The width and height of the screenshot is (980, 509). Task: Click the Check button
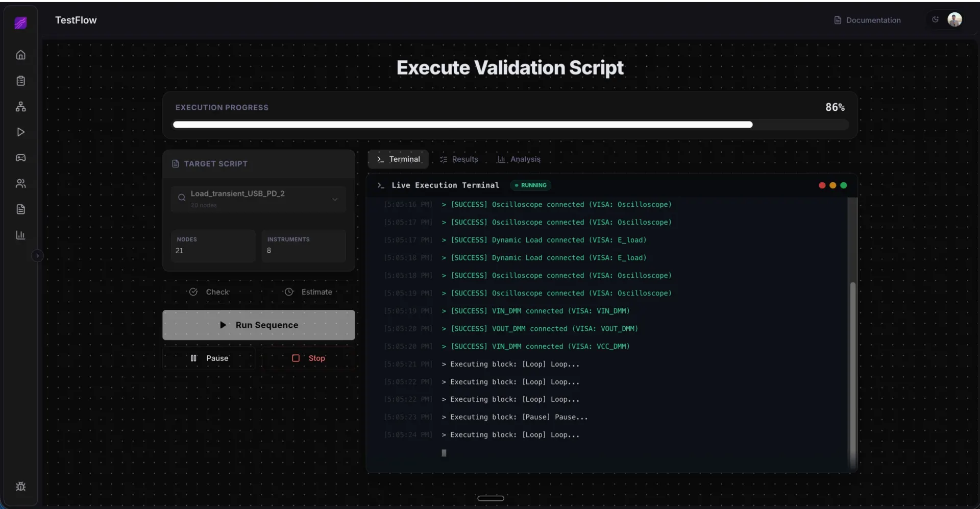(x=209, y=292)
